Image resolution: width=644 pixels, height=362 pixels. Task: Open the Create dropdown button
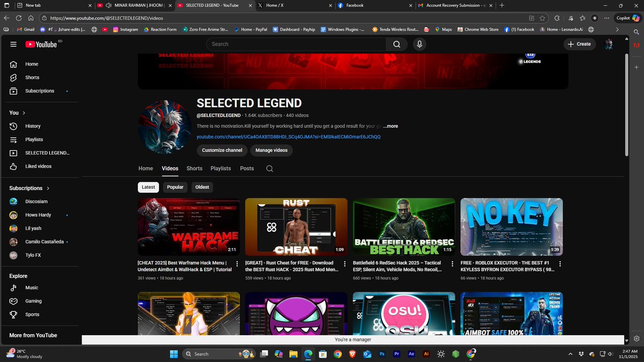(580, 44)
